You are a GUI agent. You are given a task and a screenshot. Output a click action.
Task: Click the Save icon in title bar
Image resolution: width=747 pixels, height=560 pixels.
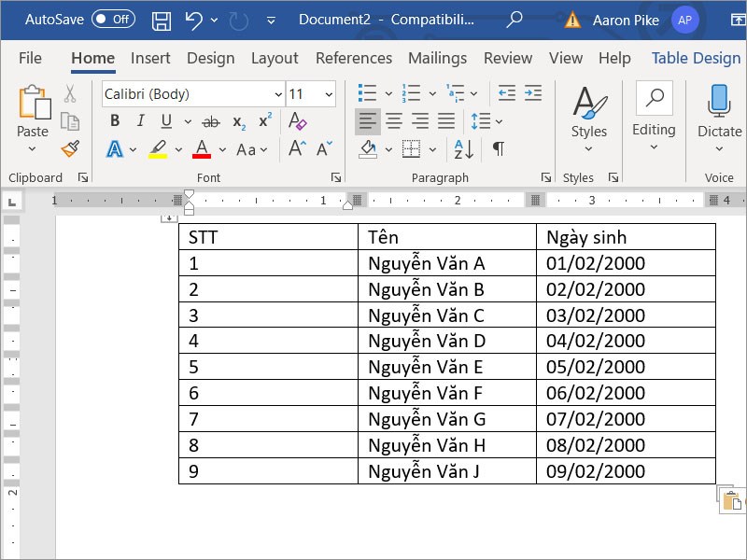(x=161, y=21)
